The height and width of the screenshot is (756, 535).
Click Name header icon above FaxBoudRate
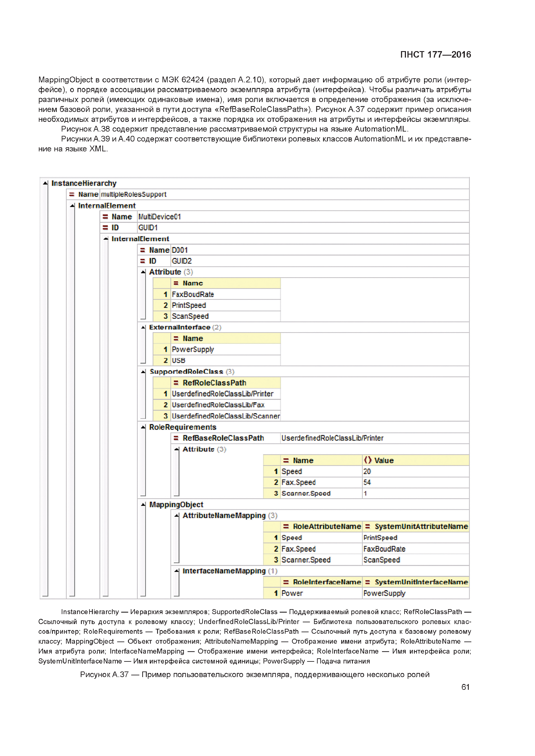click(176, 283)
